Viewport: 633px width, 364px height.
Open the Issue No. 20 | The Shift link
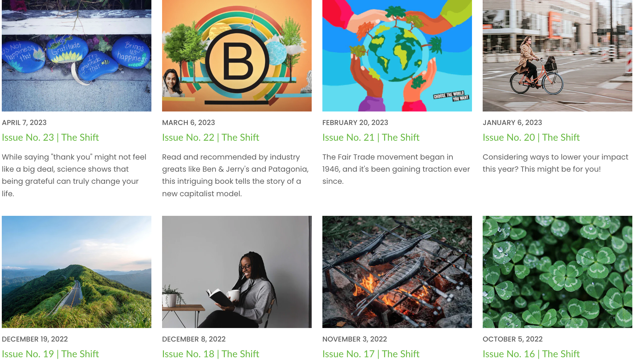(x=531, y=137)
